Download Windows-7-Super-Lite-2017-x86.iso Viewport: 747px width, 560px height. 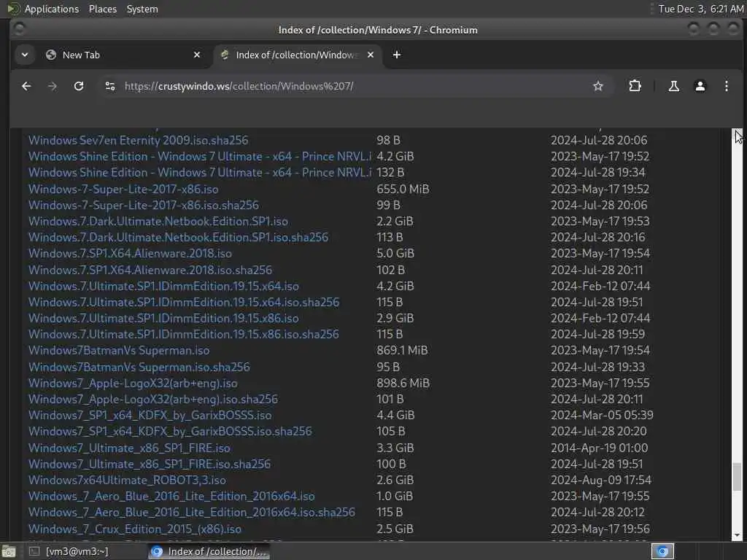point(123,189)
